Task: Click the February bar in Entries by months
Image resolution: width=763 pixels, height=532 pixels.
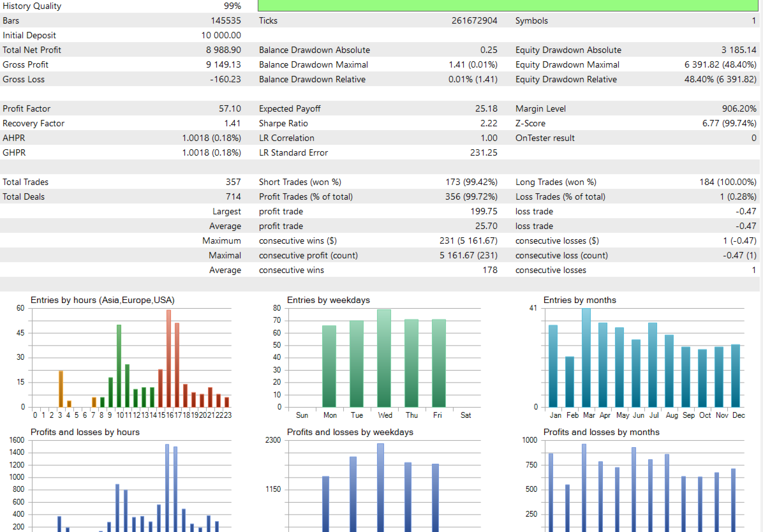Action: click(x=570, y=381)
